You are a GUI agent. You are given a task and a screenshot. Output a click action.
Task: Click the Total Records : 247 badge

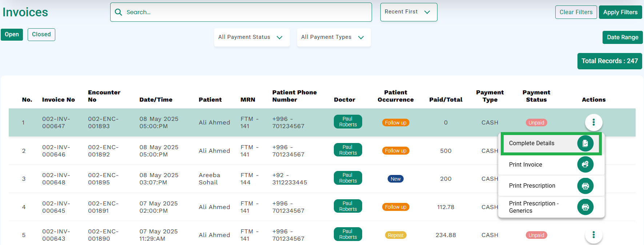tap(610, 61)
